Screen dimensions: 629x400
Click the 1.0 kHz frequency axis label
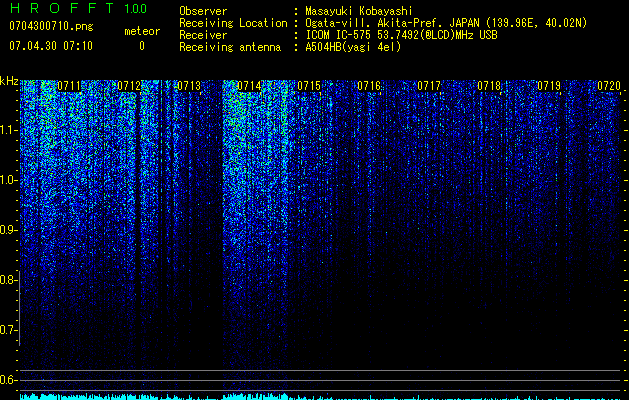click(9, 180)
